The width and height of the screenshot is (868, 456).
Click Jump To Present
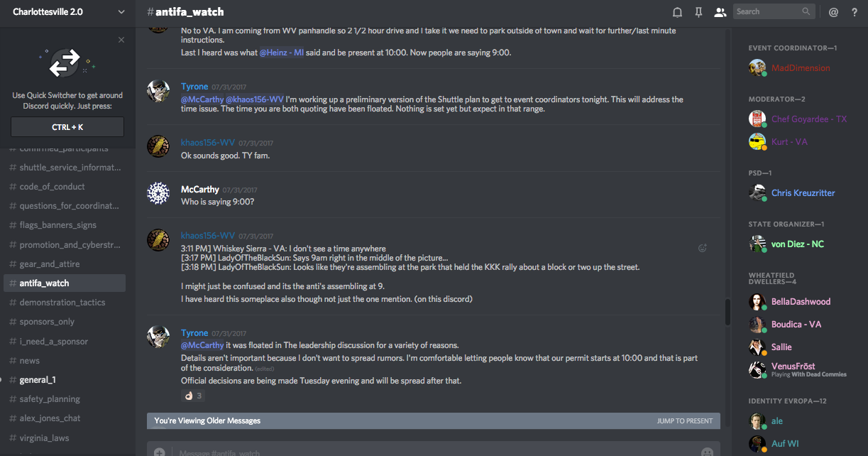click(x=684, y=421)
